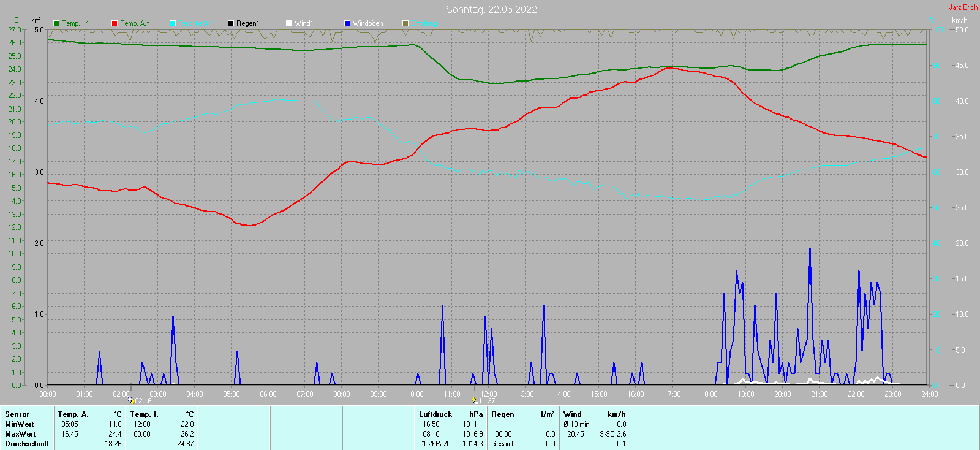Click the 02:16 marker time label

[x=143, y=401]
